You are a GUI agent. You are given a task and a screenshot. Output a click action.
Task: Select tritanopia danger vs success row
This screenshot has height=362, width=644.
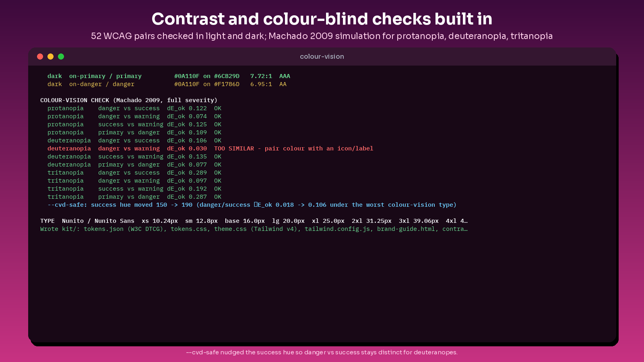tap(134, 173)
